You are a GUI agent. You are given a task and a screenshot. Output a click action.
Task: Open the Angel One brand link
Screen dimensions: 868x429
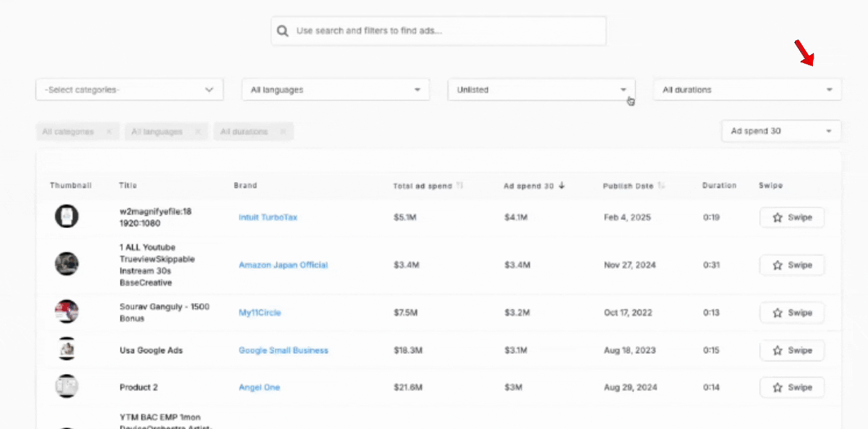[x=259, y=387]
